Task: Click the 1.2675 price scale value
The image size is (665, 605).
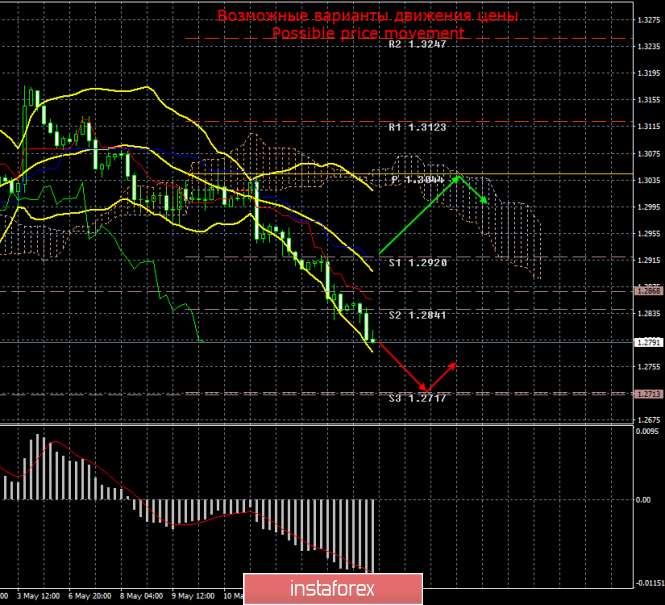Action: tap(649, 420)
